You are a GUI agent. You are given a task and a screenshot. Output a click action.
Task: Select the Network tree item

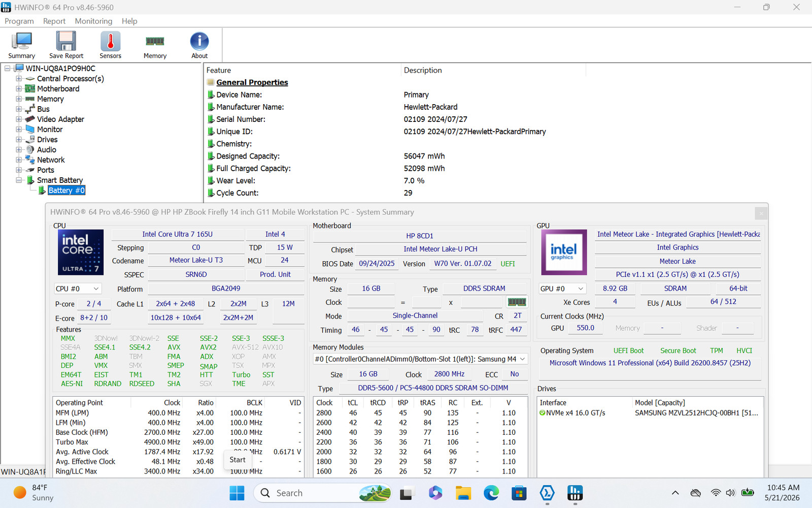[x=51, y=160]
